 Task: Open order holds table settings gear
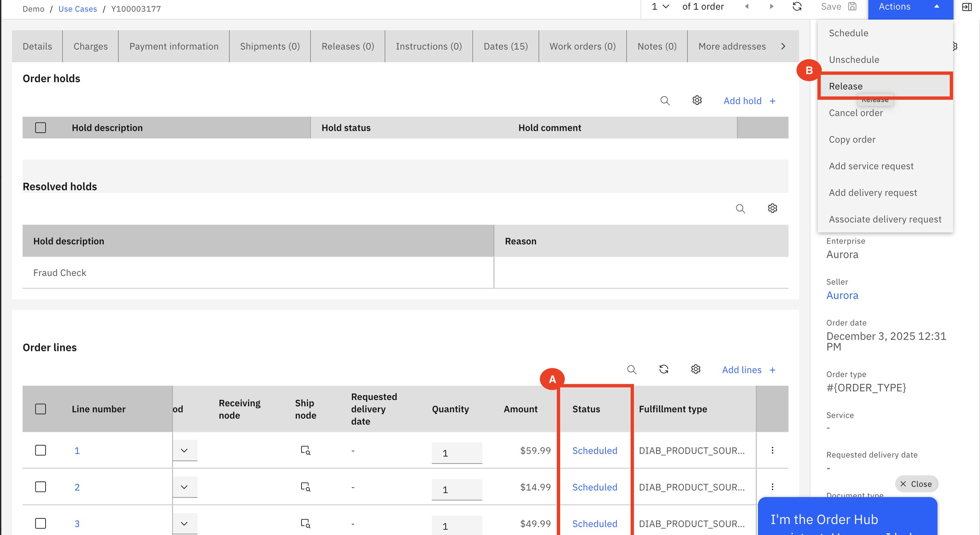point(697,100)
